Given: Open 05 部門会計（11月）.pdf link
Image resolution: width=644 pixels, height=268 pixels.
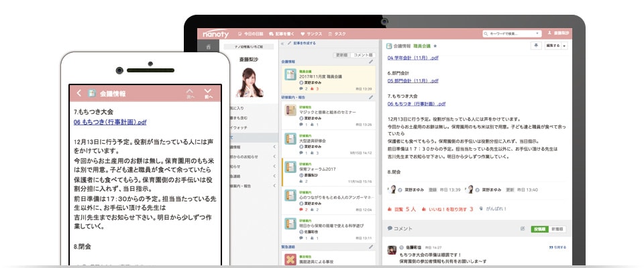Looking at the screenshot, I should point(413,81).
